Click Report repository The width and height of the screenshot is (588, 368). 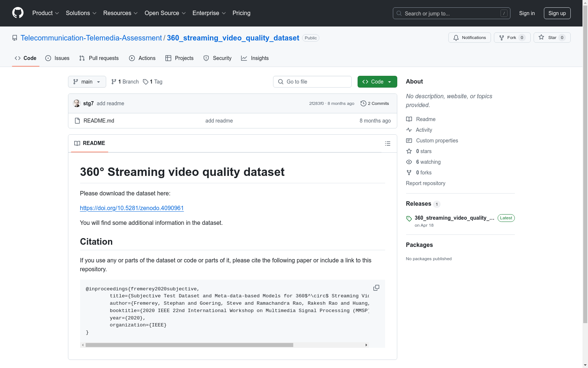[x=426, y=183]
